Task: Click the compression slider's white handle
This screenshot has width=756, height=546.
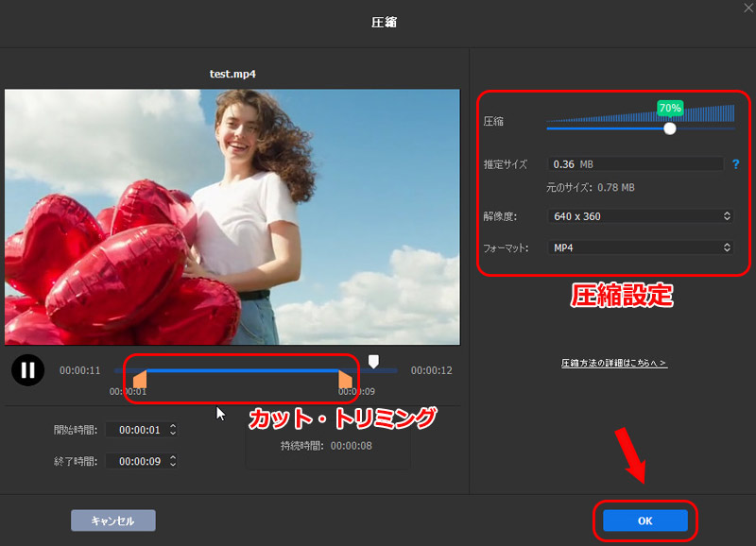Action: 670,128
